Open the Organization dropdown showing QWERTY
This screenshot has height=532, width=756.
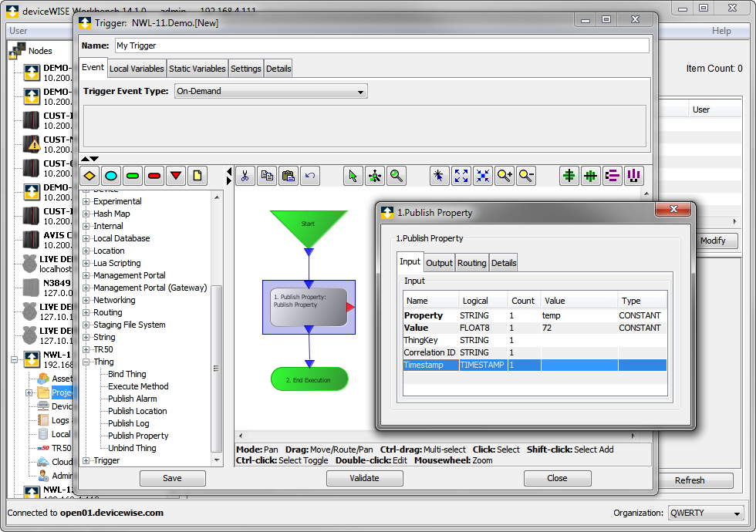click(x=706, y=513)
